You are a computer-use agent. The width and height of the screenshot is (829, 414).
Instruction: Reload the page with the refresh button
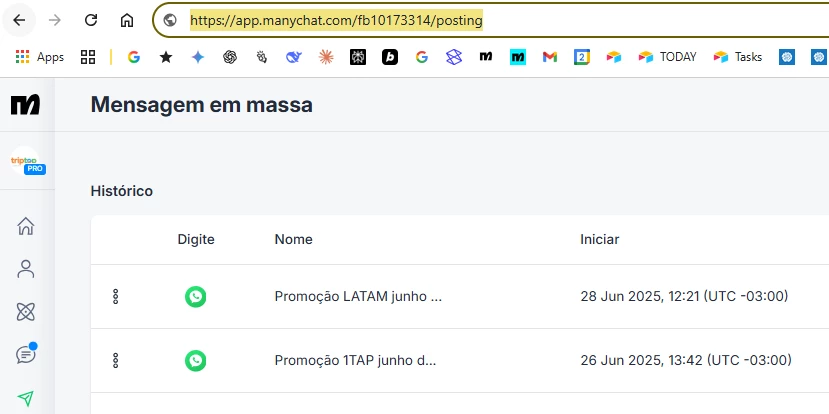coord(91,20)
